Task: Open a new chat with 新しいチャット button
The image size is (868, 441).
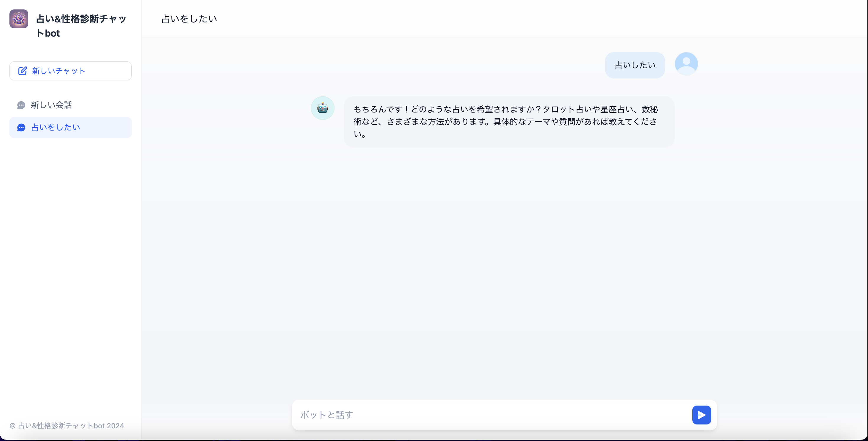Action: click(x=71, y=71)
